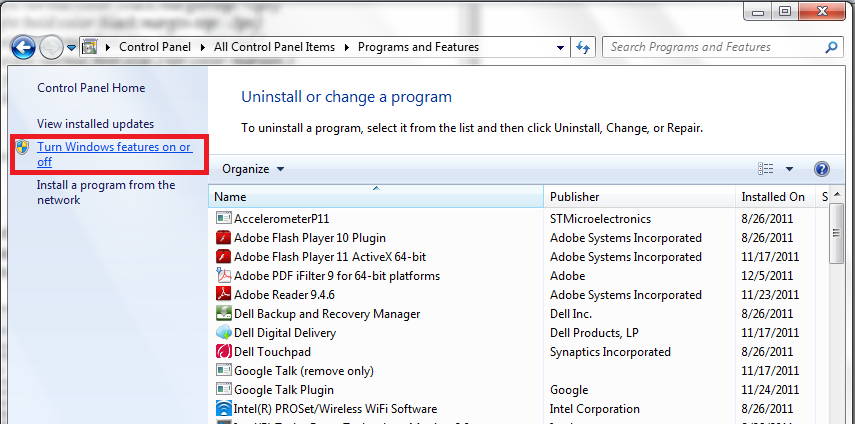This screenshot has width=855, height=425.
Task: Click the change view icon button
Action: 767,169
